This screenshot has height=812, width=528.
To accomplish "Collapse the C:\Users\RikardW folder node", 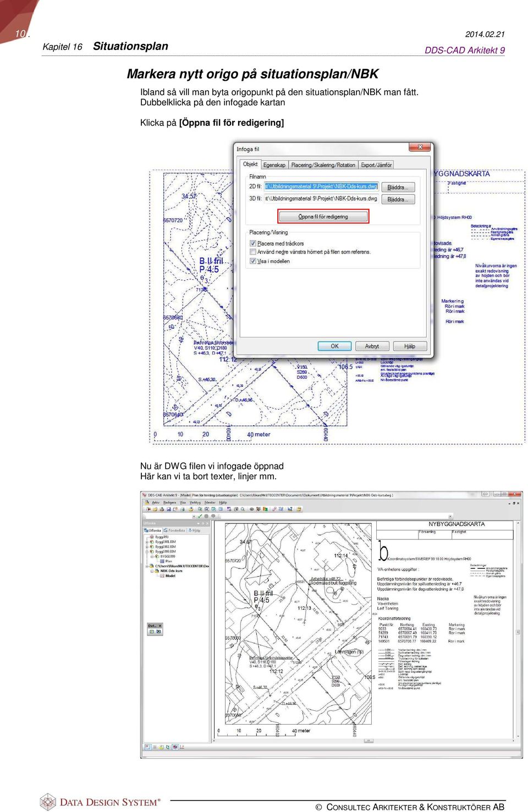I will (x=147, y=566).
